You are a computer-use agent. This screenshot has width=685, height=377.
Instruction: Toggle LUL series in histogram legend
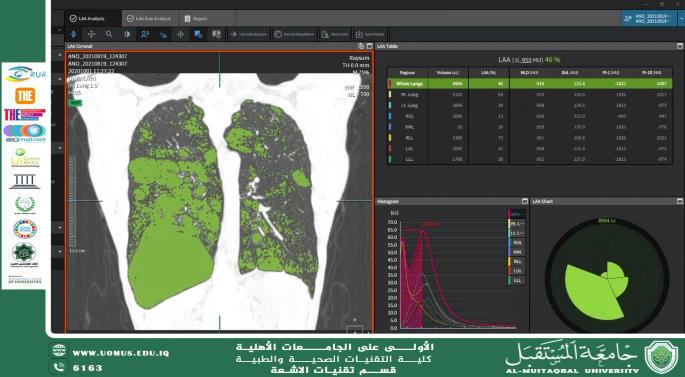tap(516, 271)
